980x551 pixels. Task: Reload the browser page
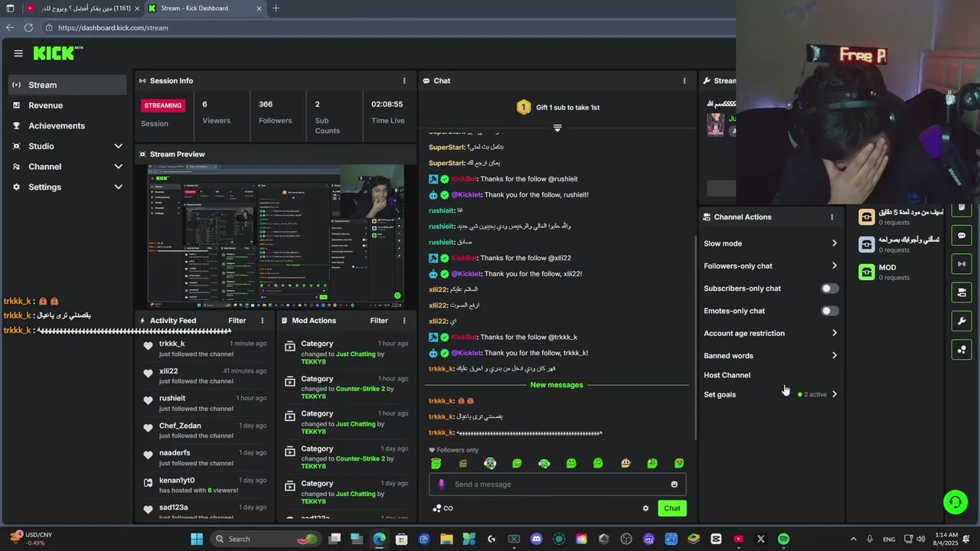(x=28, y=28)
